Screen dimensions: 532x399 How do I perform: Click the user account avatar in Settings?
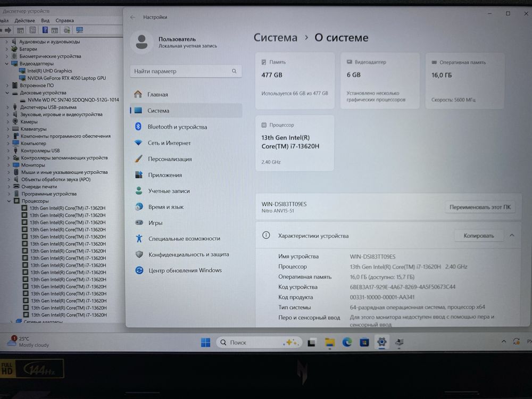(142, 42)
